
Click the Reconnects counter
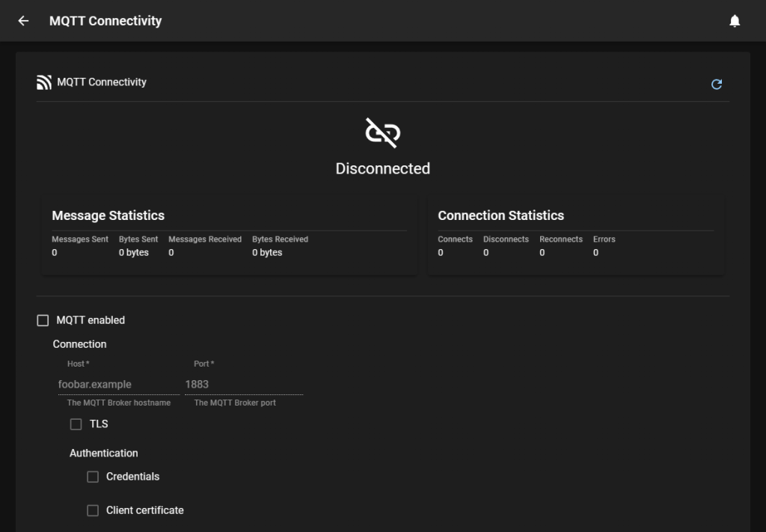[x=542, y=253]
